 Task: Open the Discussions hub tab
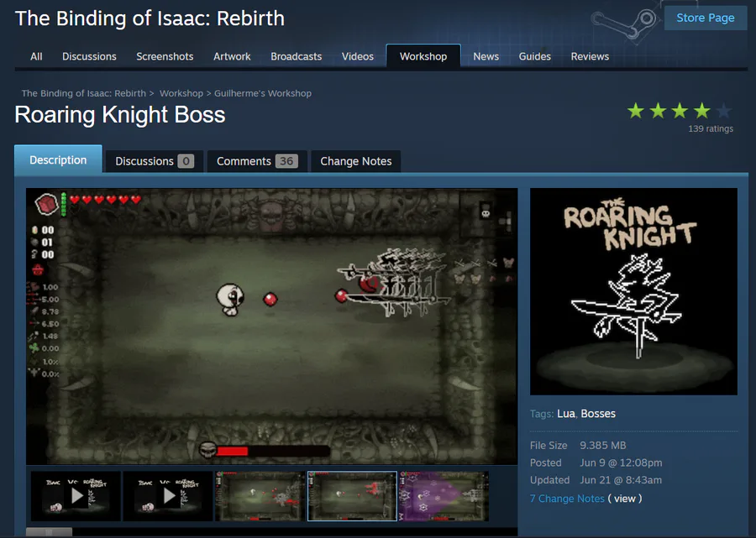[89, 56]
